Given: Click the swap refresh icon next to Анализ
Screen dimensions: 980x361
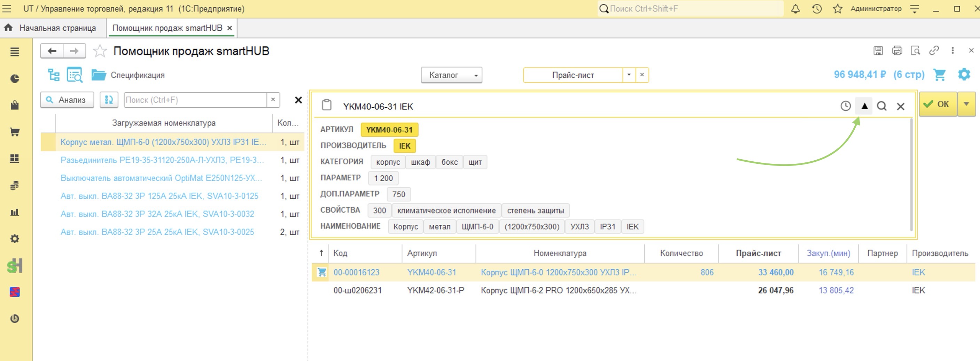Looking at the screenshot, I should (109, 100).
